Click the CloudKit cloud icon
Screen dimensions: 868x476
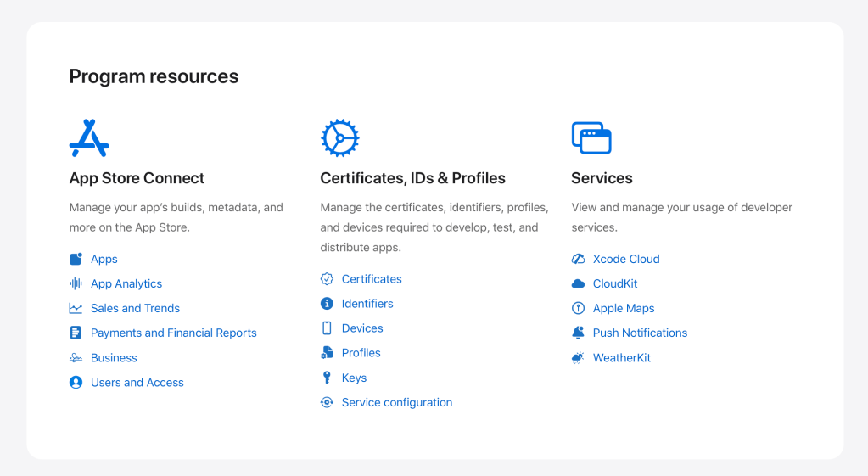click(x=578, y=284)
